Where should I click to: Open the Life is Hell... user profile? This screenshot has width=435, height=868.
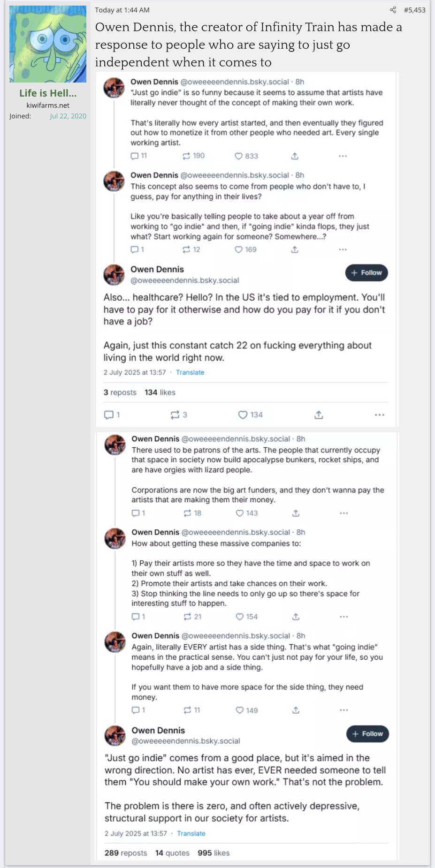tap(48, 93)
